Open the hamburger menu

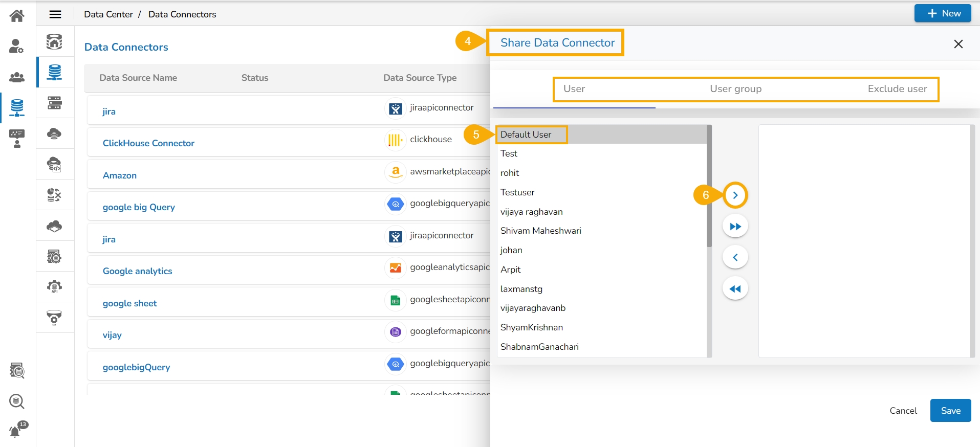pos(55,14)
